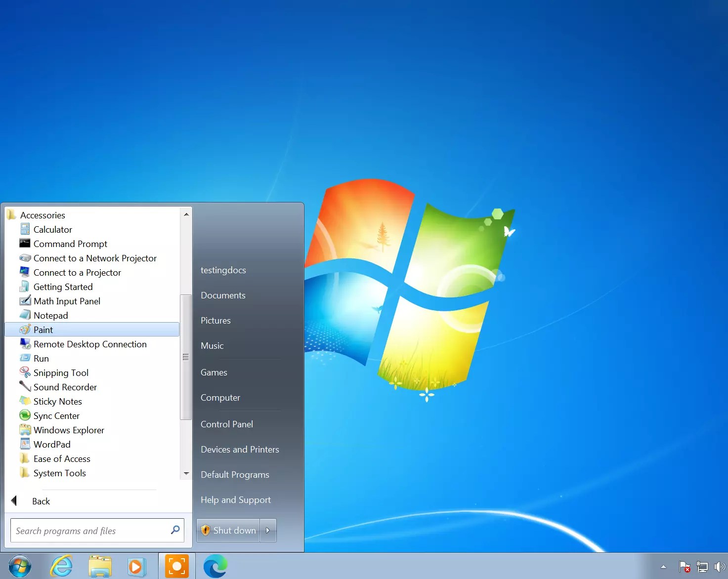728x579 pixels.
Task: Launch Sound Recorder
Action: tap(65, 387)
